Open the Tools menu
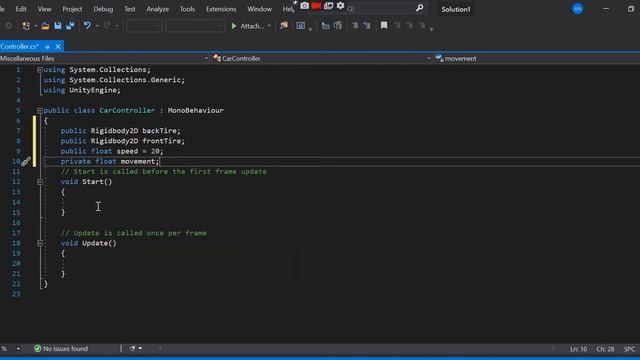 pyautogui.click(x=187, y=9)
